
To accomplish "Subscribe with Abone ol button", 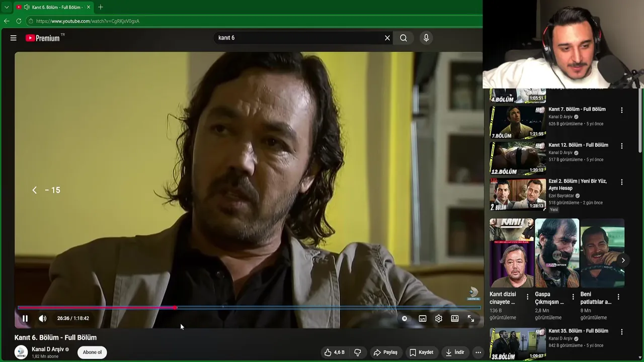I will (92, 352).
